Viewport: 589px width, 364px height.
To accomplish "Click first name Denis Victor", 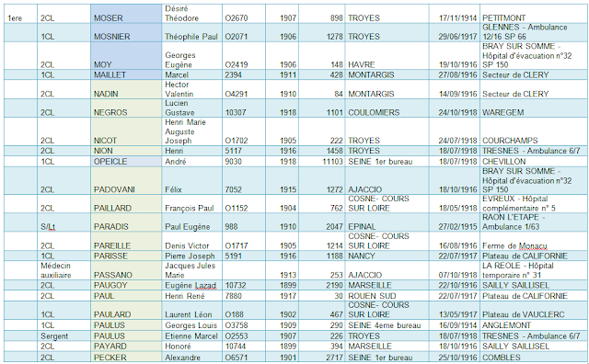I will (187, 245).
